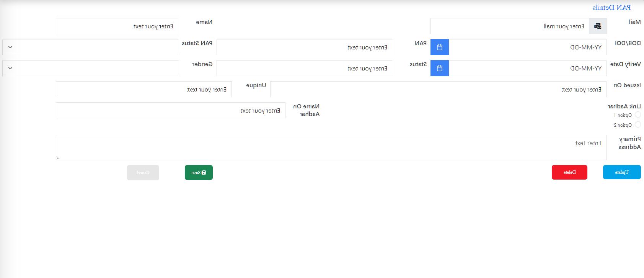Open the Verify Date calendar picker
Viewport: 644px width, 278px height.
pyautogui.click(x=440, y=68)
